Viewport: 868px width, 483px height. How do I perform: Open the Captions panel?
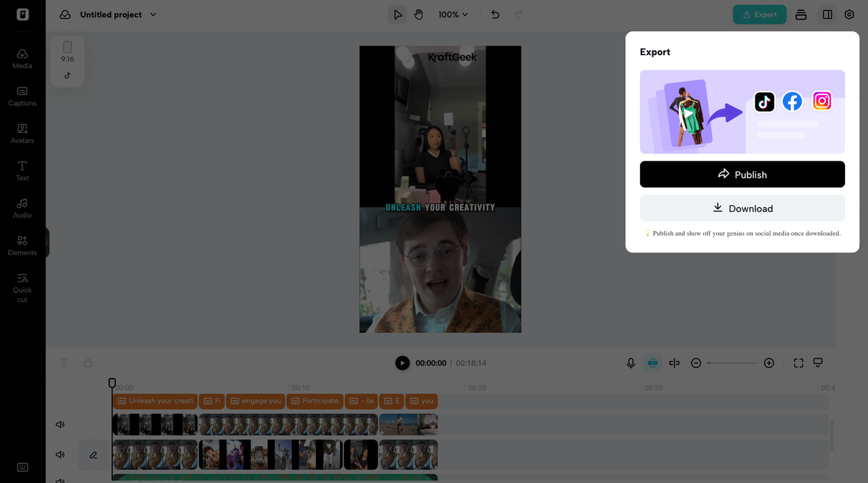click(22, 97)
